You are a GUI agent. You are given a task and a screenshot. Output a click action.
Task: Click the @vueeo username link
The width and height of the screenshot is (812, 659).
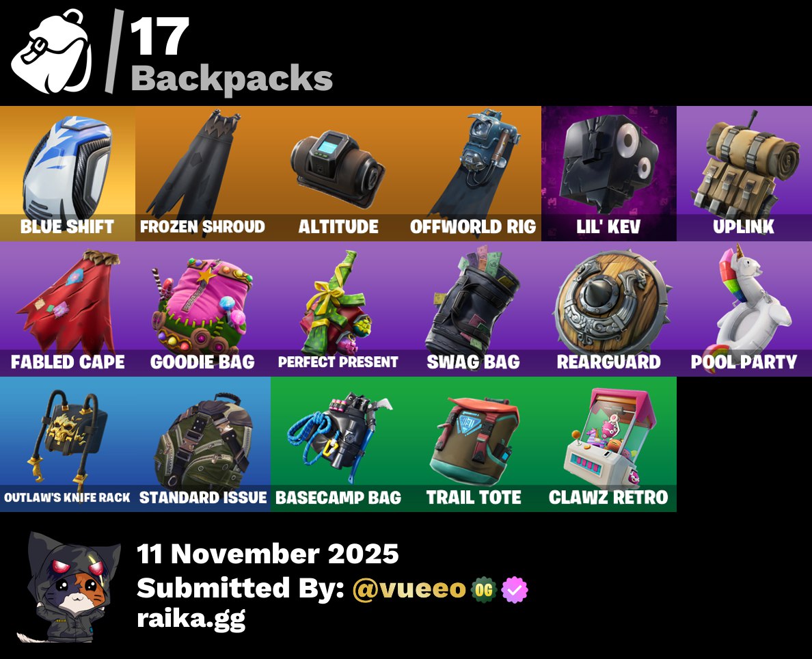pyautogui.click(x=409, y=589)
